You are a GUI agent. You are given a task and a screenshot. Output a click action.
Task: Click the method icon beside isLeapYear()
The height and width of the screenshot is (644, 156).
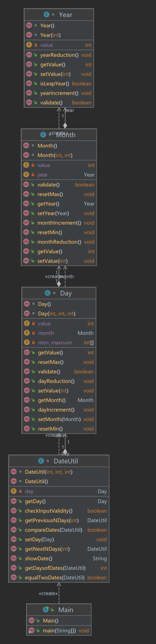(29, 84)
